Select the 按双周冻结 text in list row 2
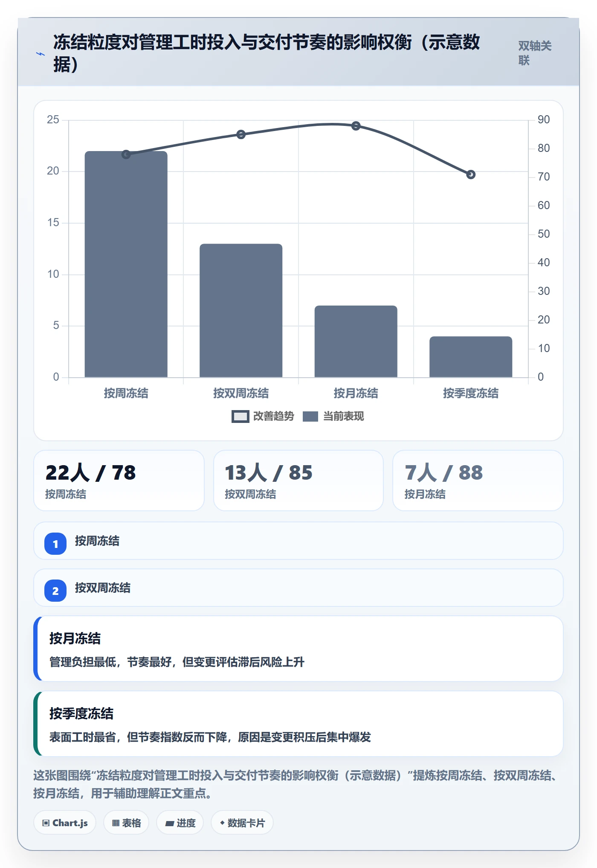This screenshot has width=597, height=868. point(103,588)
